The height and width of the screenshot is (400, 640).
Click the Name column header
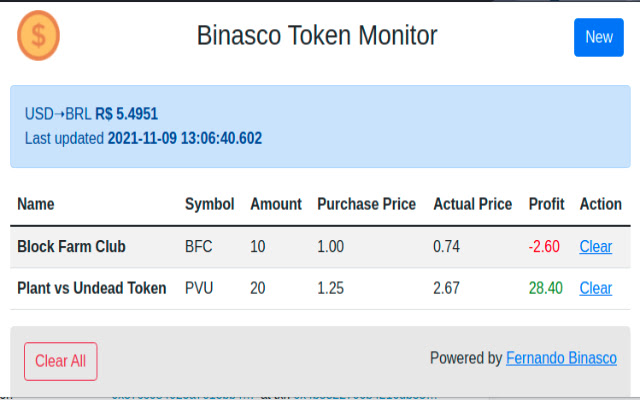click(x=36, y=204)
